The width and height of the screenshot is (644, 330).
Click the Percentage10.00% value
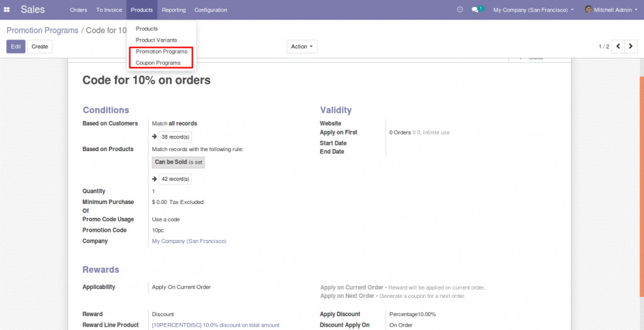click(413, 314)
